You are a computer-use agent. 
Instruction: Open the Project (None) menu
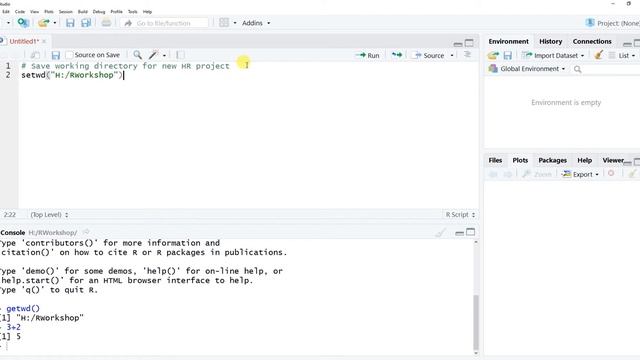tap(612, 23)
